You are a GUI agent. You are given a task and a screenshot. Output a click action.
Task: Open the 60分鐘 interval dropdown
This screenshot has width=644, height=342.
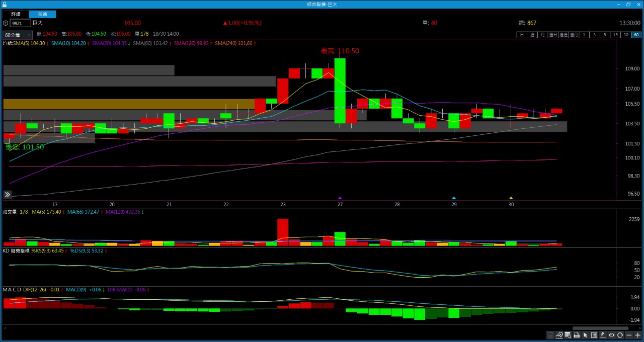18,35
